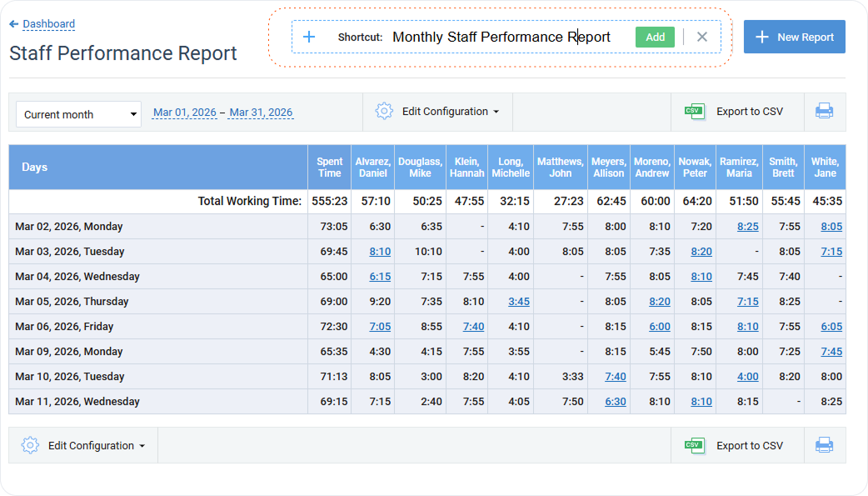Click the green Add button
Image resolution: width=868 pixels, height=496 pixels.
(x=655, y=37)
